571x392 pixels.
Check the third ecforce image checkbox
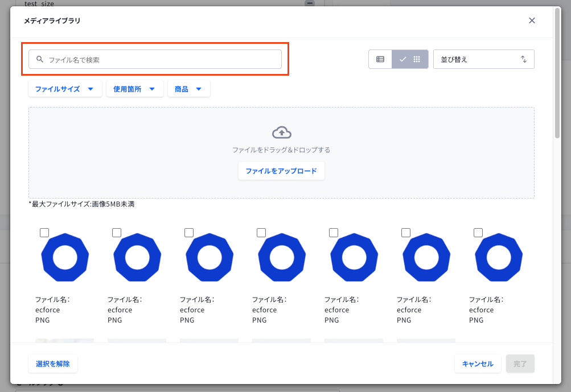coord(189,233)
